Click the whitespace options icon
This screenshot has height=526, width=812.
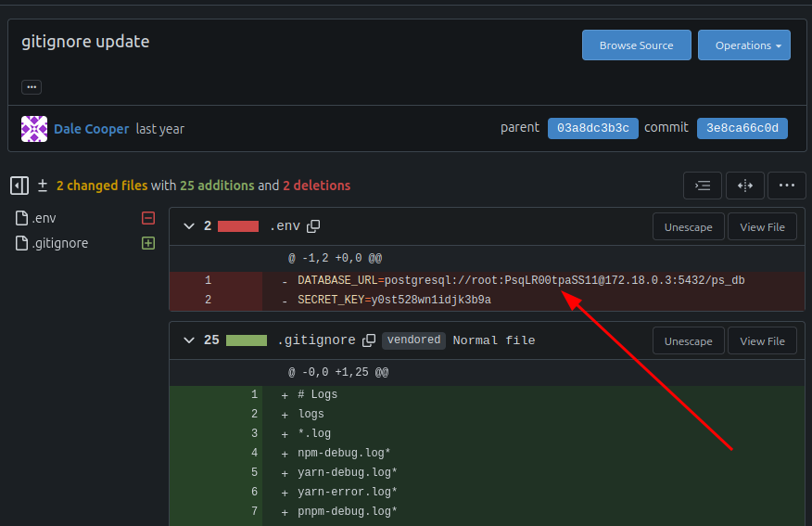[703, 186]
